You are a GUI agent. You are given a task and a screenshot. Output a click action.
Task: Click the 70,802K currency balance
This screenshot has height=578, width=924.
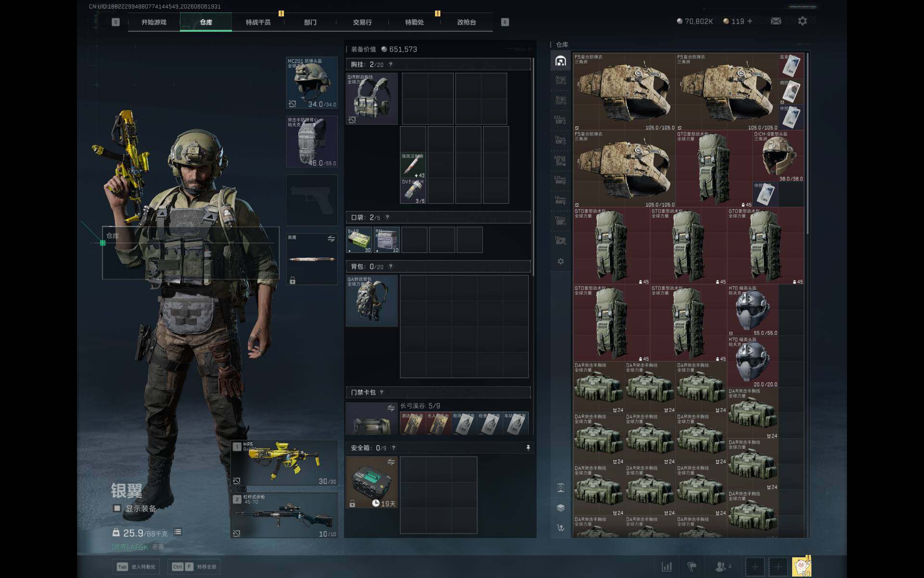pyautogui.click(x=695, y=21)
